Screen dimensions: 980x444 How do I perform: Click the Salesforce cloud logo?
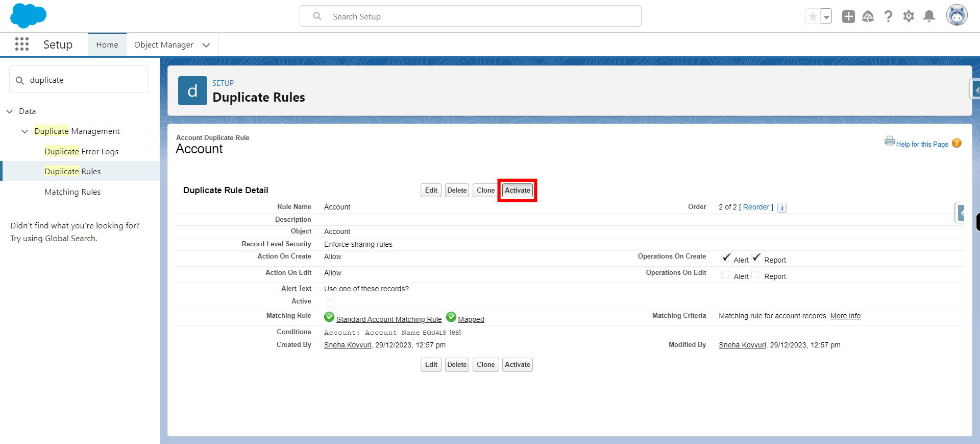click(x=29, y=16)
